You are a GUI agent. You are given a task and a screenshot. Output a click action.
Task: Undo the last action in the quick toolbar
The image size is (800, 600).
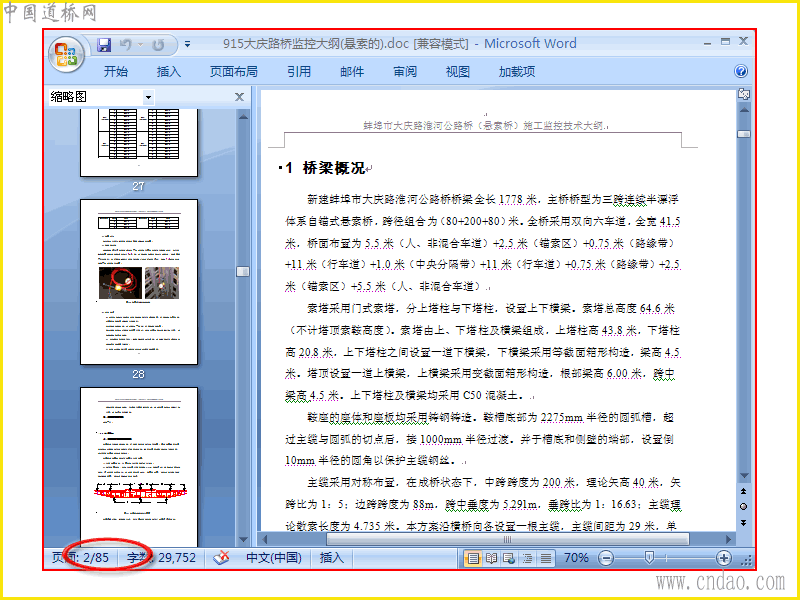[x=126, y=45]
